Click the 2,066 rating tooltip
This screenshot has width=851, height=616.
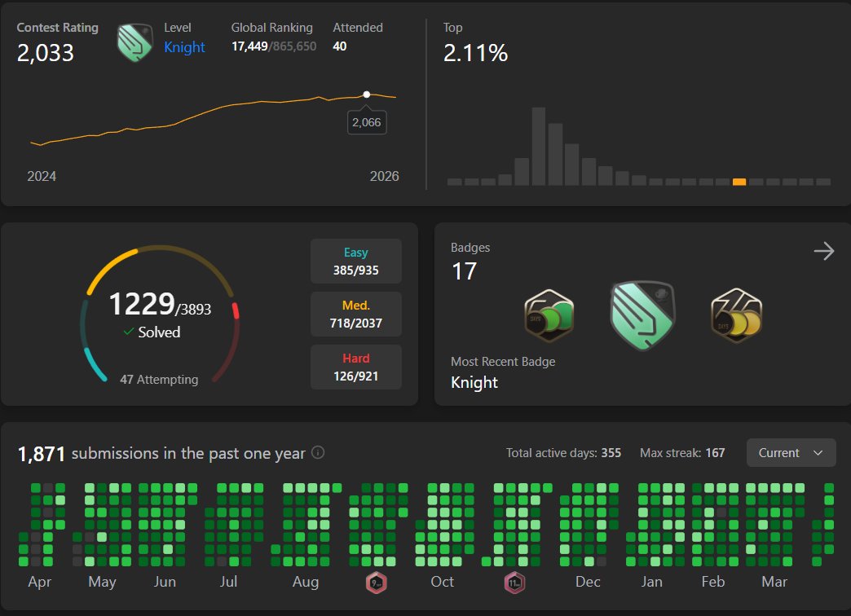click(x=366, y=123)
